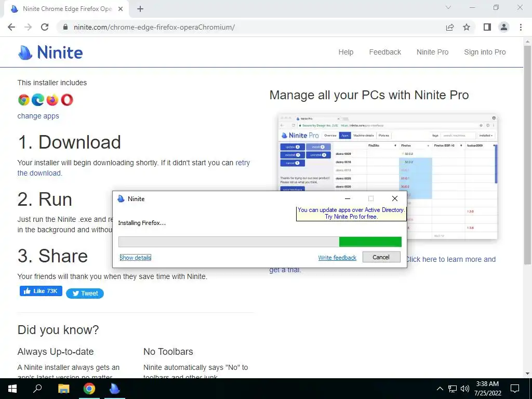Click the volume speaker tray icon
The height and width of the screenshot is (399, 532).
point(465,389)
